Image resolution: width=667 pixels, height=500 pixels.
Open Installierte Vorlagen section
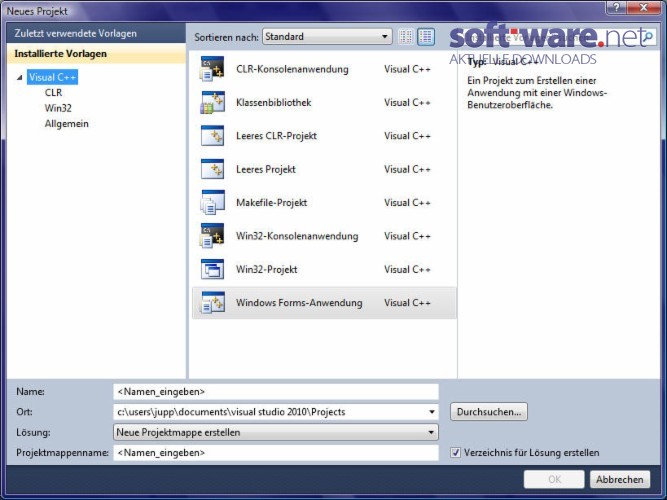pyautogui.click(x=96, y=54)
